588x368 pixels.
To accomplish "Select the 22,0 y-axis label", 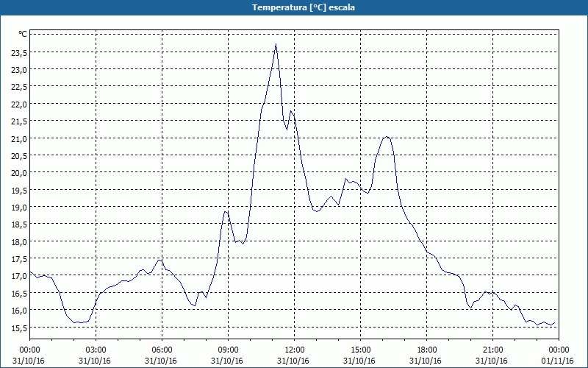I will point(19,105).
